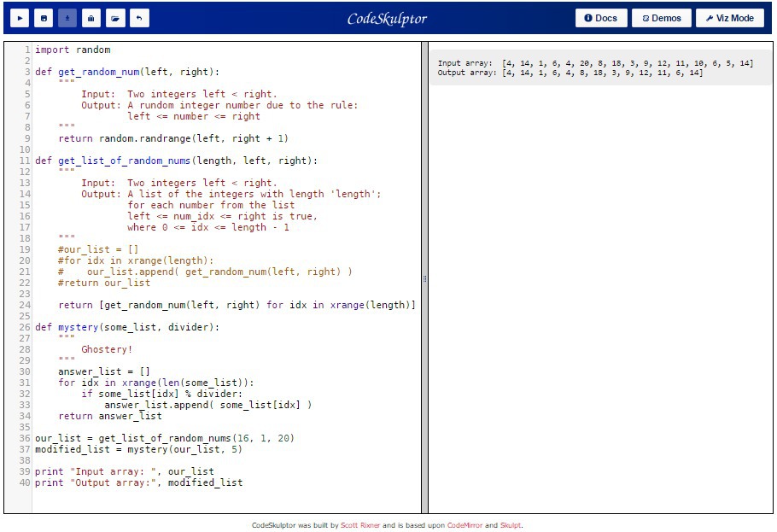Image resolution: width=777 pixels, height=532 pixels.
Task: Click line number 26 in the gutter
Action: click(x=25, y=327)
